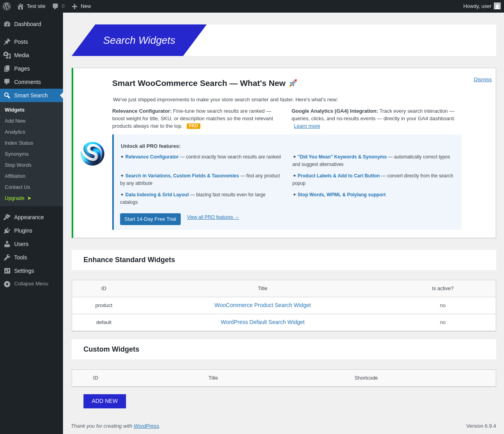Select the Synonyms submenu item

17,154
